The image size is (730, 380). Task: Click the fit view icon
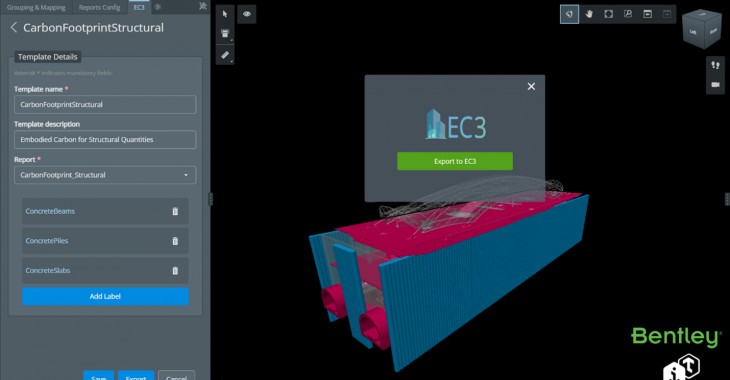(608, 14)
